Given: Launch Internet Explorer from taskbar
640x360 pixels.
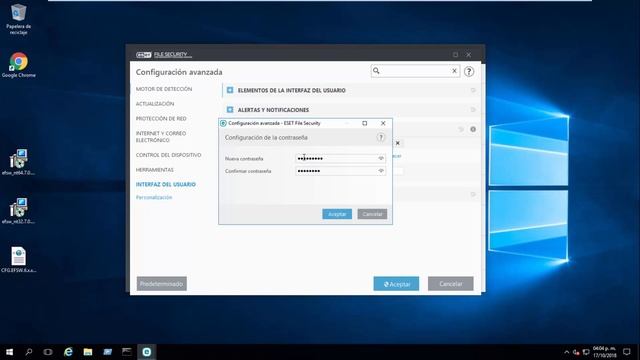Looking at the screenshot, I should click(68, 352).
